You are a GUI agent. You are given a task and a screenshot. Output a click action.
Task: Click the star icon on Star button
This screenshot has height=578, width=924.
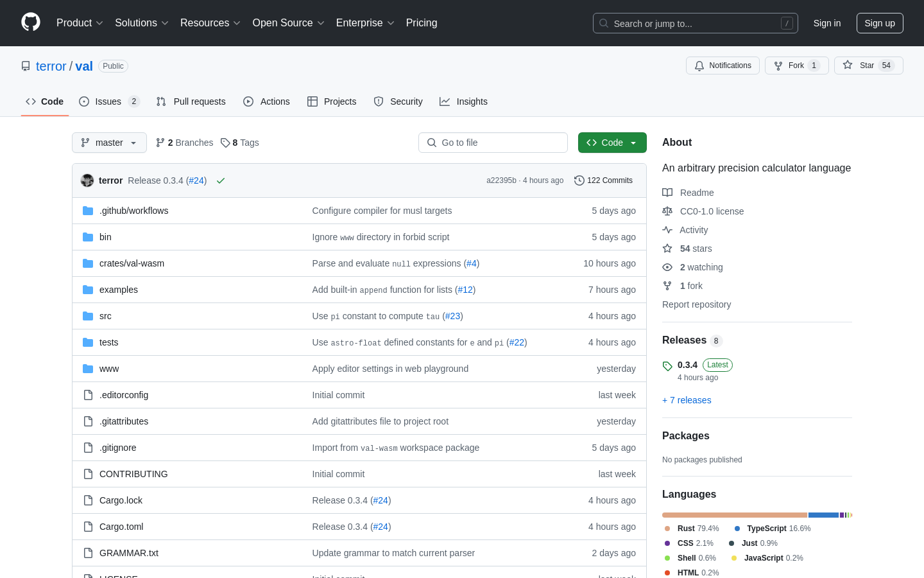848,65
